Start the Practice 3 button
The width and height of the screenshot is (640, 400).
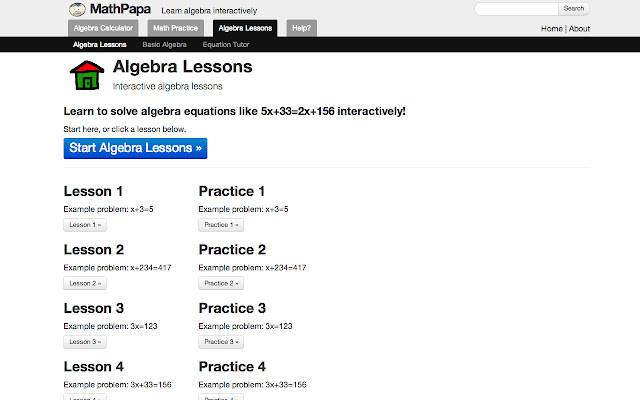click(x=222, y=342)
